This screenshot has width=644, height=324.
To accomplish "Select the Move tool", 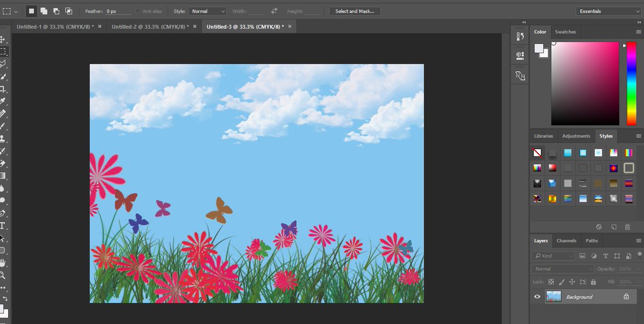I will 3,39.
